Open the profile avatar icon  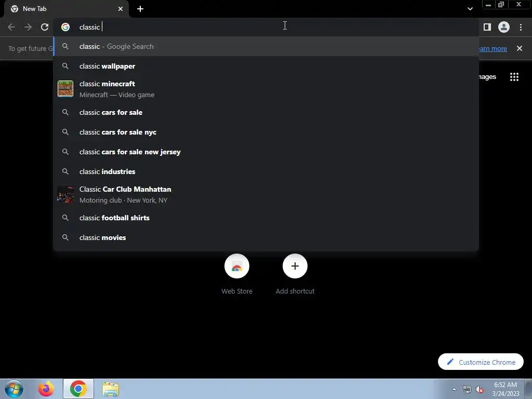click(x=504, y=27)
